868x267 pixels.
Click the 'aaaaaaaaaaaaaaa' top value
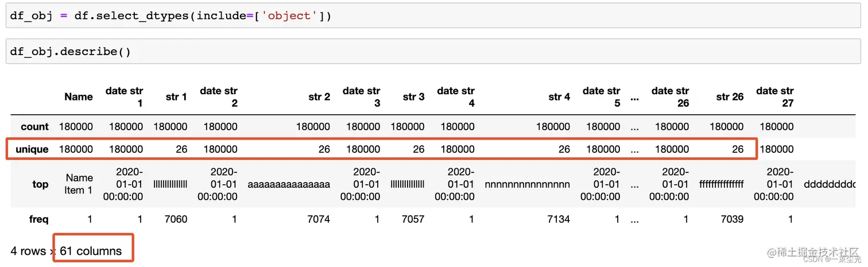[x=289, y=184]
